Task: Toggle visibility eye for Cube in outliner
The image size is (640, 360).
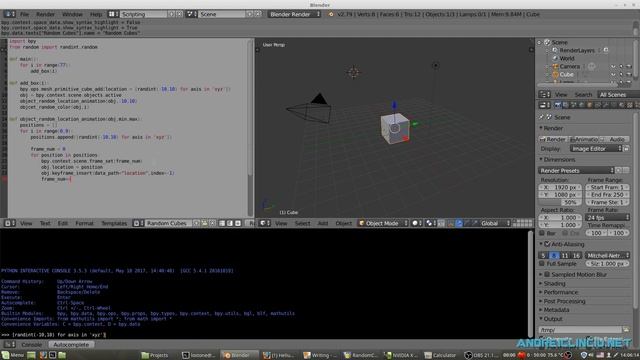Action: click(613, 75)
